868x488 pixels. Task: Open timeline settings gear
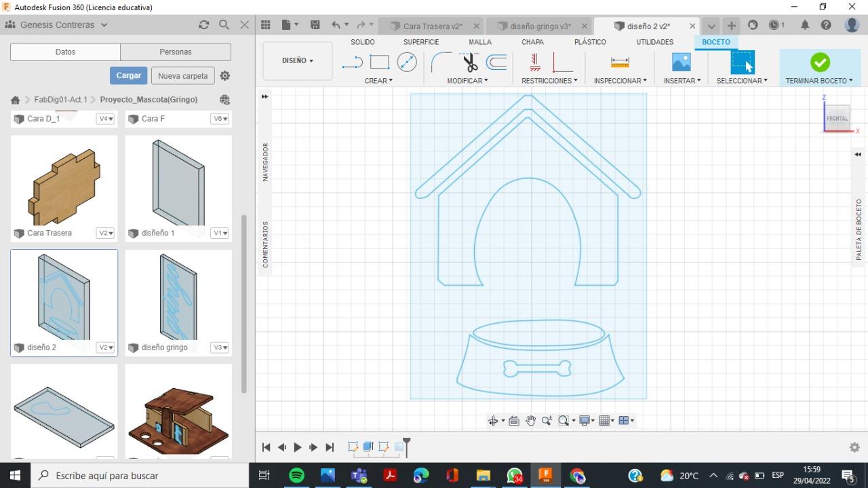(854, 447)
